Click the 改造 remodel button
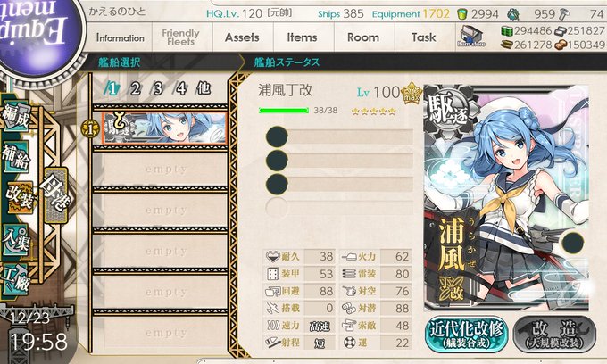Viewport: 607px width, 364px height. (x=554, y=335)
